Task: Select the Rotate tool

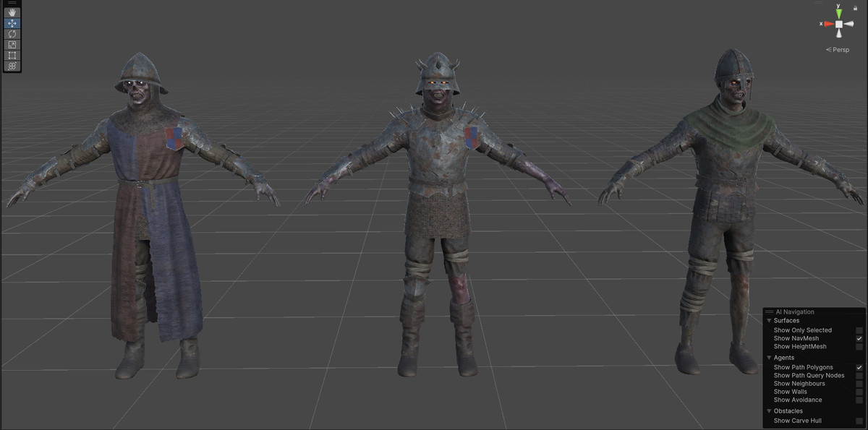Action: click(12, 34)
